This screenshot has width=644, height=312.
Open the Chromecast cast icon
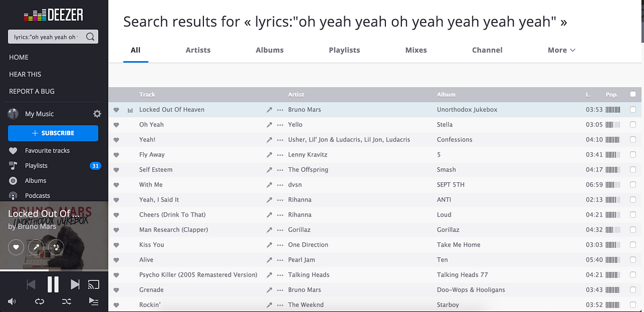(94, 284)
